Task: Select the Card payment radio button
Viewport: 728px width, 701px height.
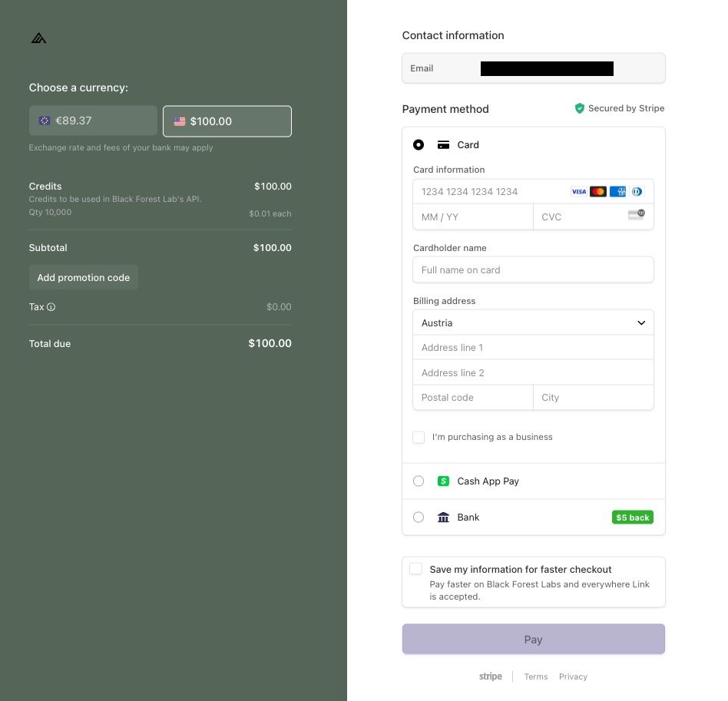Action: tap(419, 145)
